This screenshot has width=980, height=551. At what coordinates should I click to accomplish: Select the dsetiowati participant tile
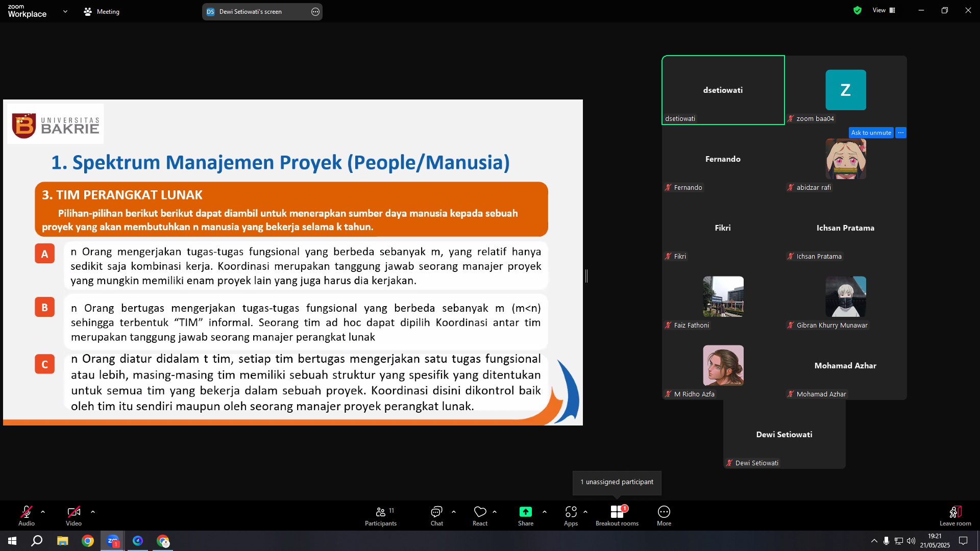(723, 90)
